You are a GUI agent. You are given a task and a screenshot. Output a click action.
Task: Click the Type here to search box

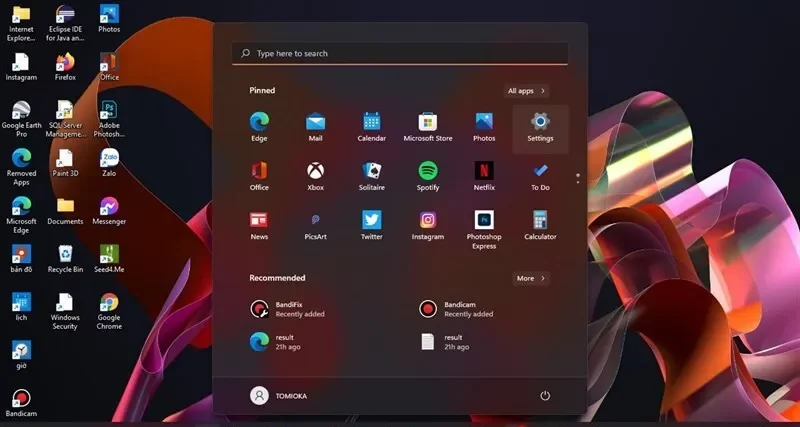[x=399, y=53]
